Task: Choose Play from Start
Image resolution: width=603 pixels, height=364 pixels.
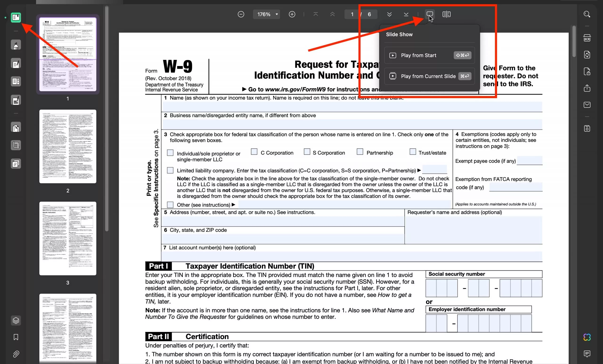Action: [x=429, y=55]
